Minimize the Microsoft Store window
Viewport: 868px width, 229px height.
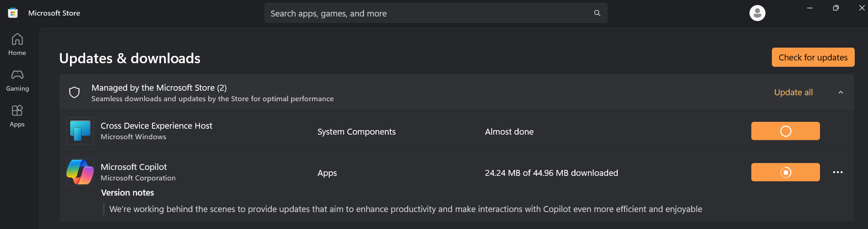[810, 8]
